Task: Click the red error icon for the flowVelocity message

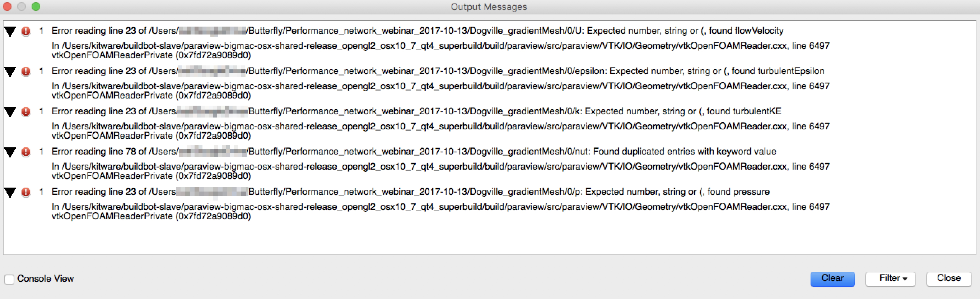Action: pyautogui.click(x=25, y=31)
